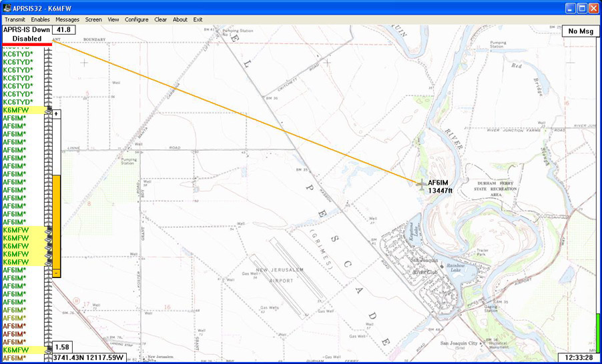Click the APRS-IS Down Disabled status
The height and width of the screenshot is (364, 602).
pyautogui.click(x=27, y=34)
